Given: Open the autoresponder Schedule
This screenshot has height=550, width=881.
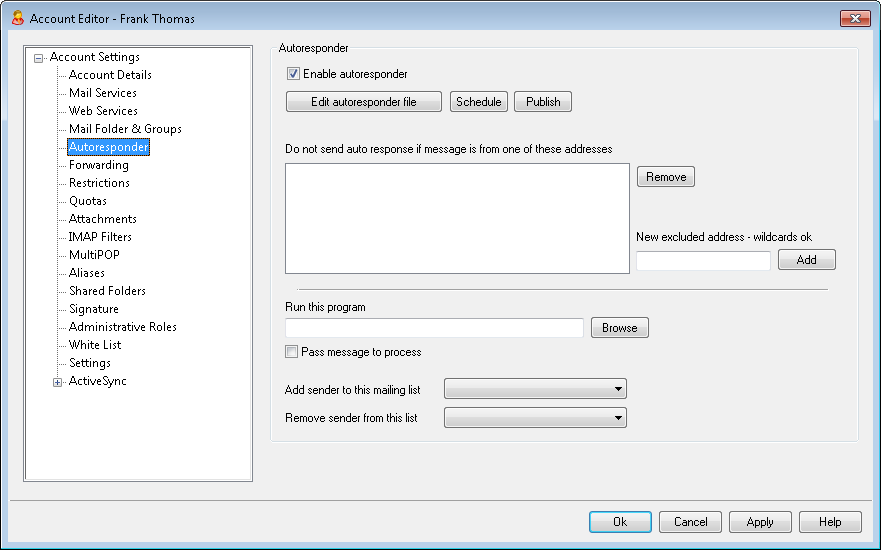Looking at the screenshot, I should click(x=479, y=102).
